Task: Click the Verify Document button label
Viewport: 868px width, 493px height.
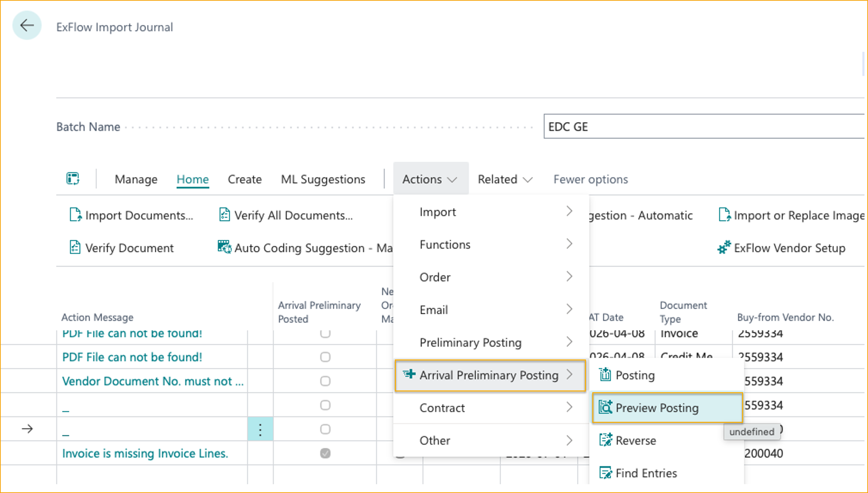Action: [129, 248]
